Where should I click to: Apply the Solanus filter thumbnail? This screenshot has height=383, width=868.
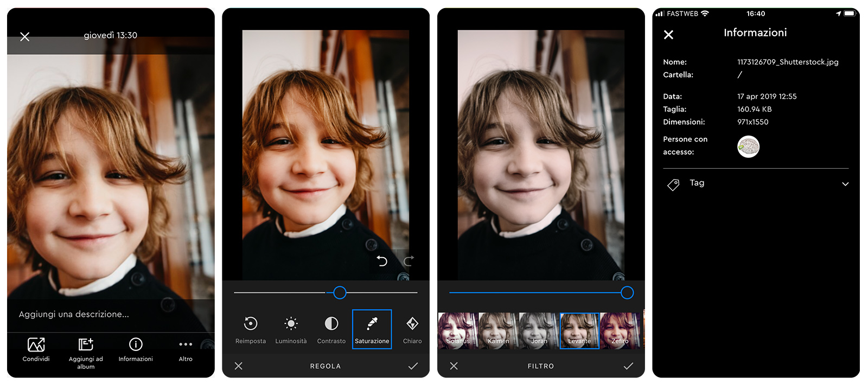[458, 330]
